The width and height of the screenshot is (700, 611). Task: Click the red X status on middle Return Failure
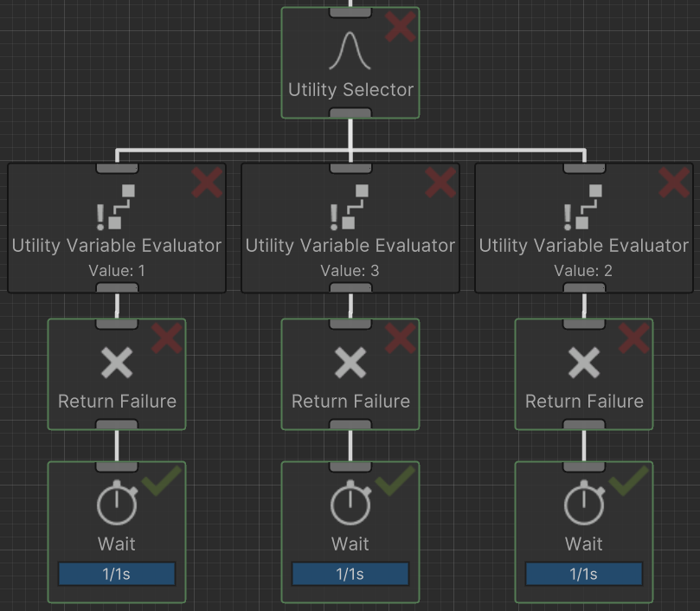click(x=400, y=338)
